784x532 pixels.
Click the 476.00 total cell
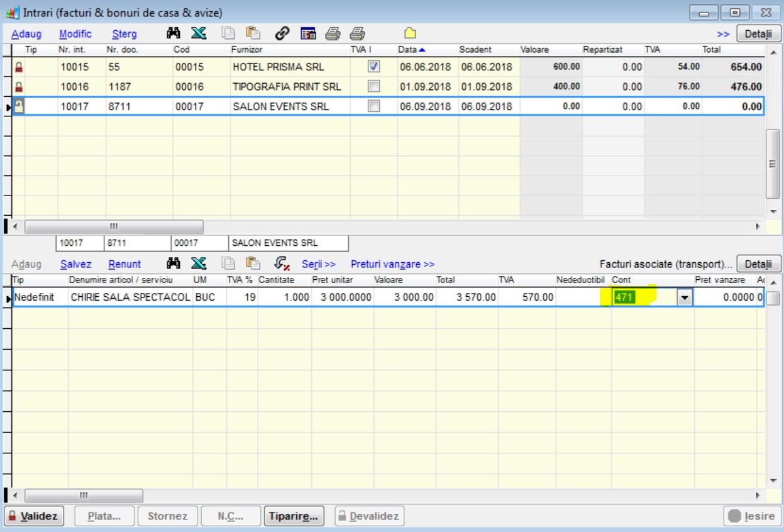pyautogui.click(x=732, y=87)
